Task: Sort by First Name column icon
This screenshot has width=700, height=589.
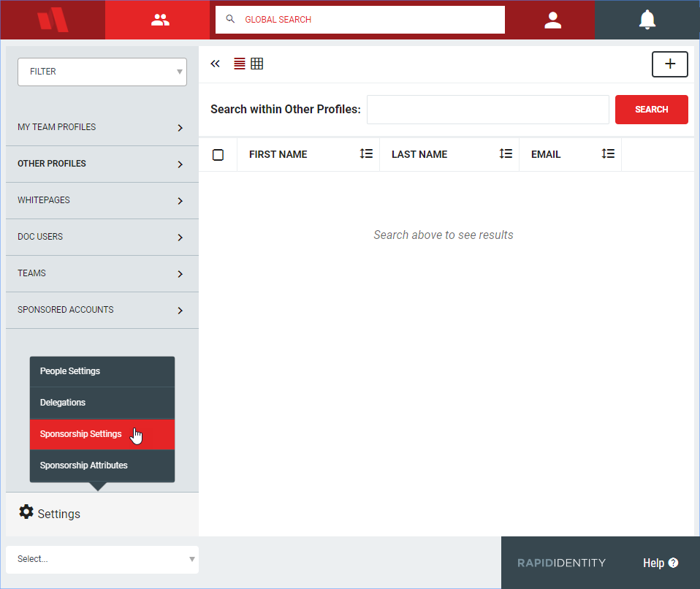Action: [x=366, y=154]
